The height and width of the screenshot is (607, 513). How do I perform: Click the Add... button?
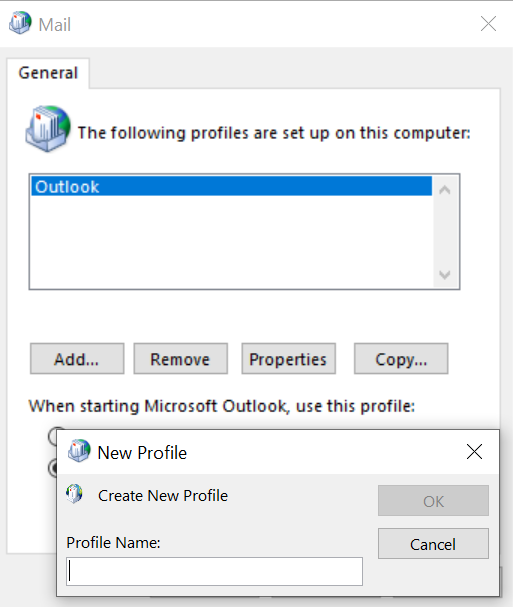[x=77, y=359]
